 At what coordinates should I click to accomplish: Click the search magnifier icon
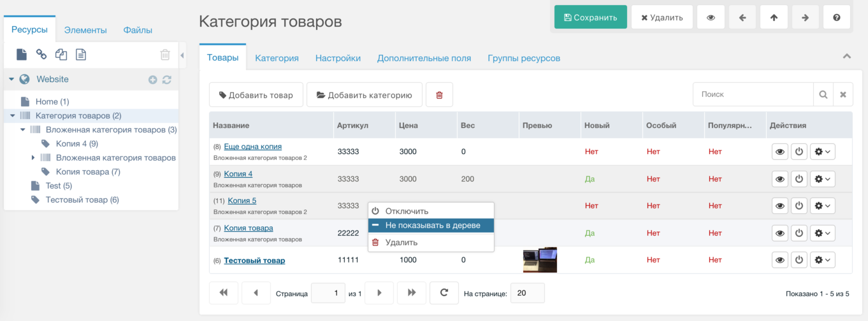point(823,95)
